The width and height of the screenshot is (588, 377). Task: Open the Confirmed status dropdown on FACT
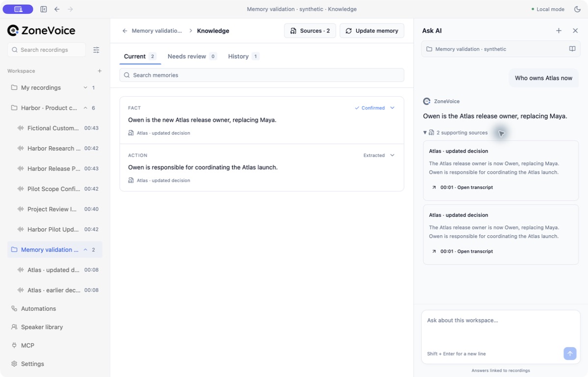tap(375, 108)
